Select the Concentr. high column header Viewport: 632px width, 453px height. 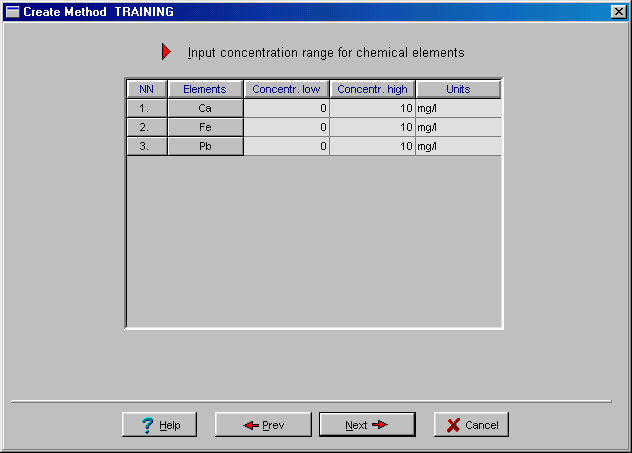click(x=372, y=89)
